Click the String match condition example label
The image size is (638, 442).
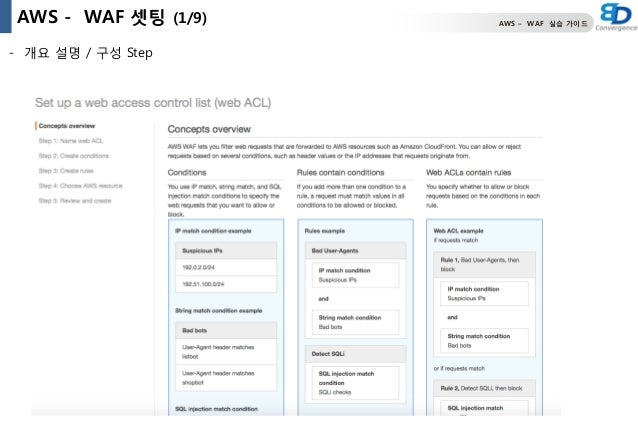[x=218, y=311]
